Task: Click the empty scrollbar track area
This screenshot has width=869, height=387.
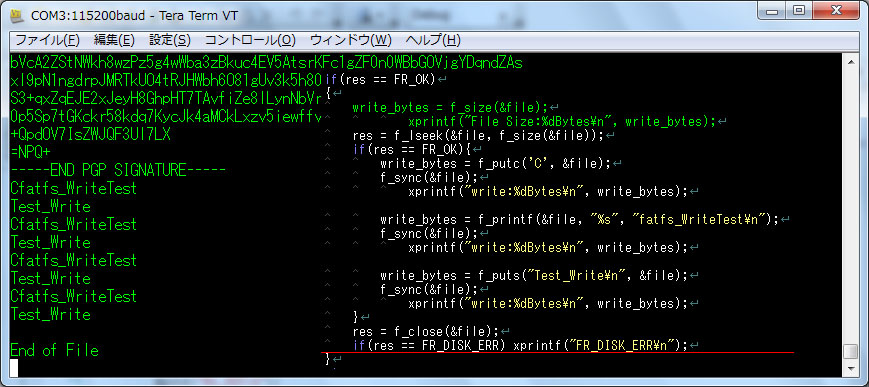Action: 850,205
